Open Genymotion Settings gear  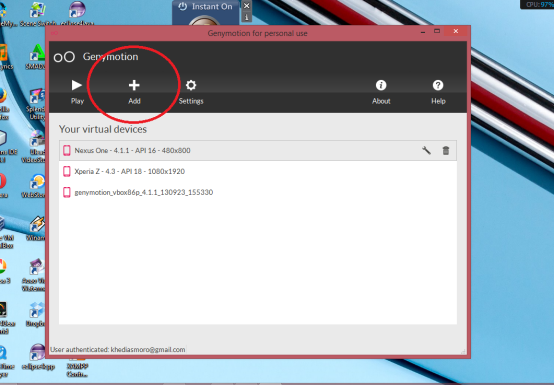tap(191, 92)
